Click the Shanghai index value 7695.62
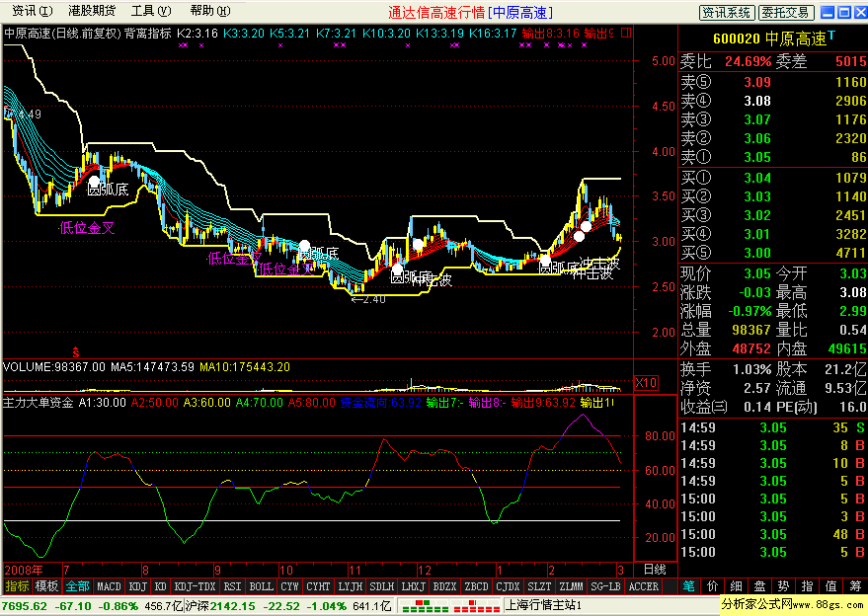 (x=24, y=606)
